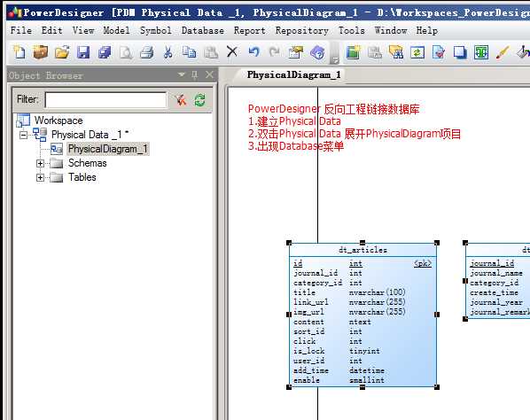Open the Database menu
530x420 pixels.
(202, 30)
